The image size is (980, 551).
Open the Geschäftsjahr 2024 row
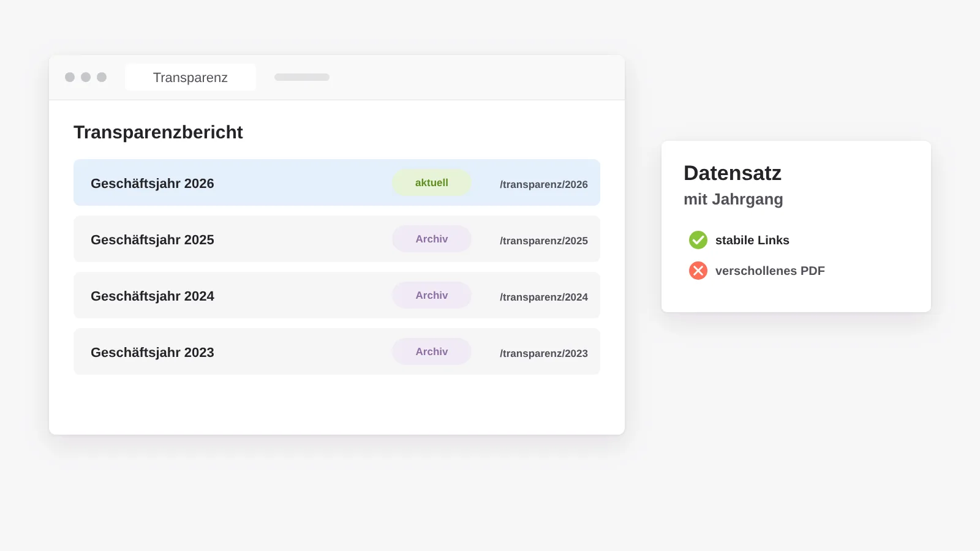pyautogui.click(x=337, y=295)
